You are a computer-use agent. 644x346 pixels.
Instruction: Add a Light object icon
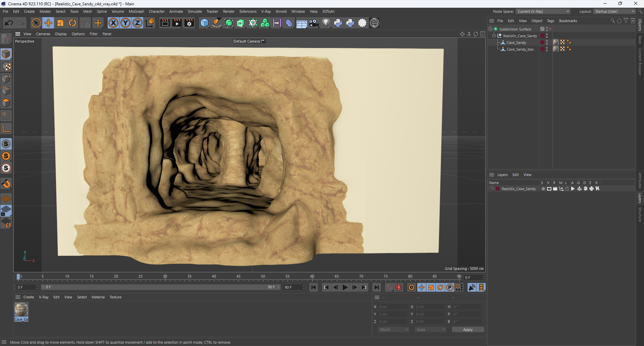326,23
